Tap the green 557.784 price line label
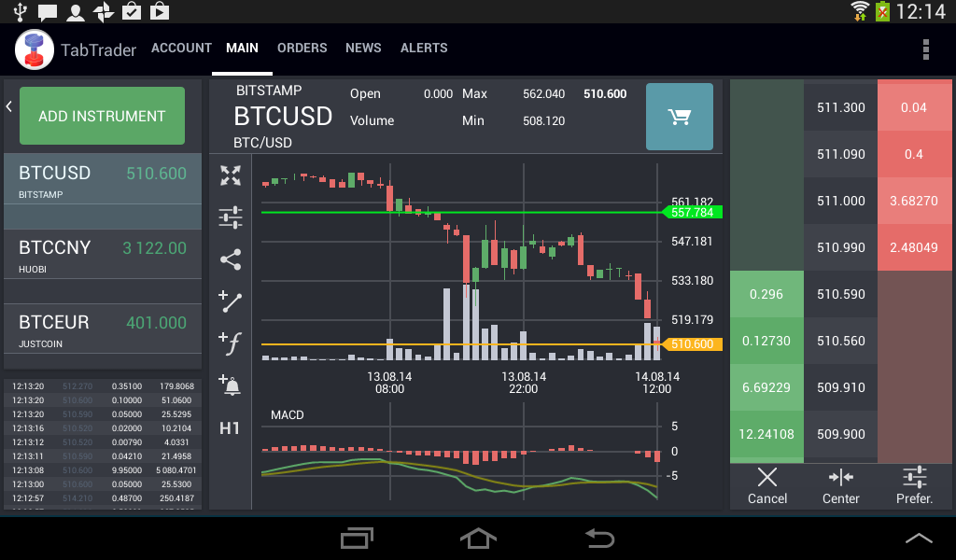Image resolution: width=956 pixels, height=560 pixels. pos(692,212)
